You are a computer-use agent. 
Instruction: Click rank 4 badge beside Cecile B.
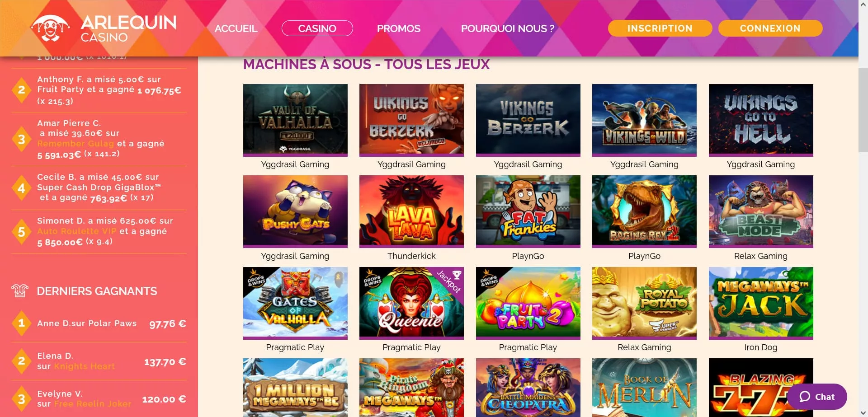[x=21, y=188]
